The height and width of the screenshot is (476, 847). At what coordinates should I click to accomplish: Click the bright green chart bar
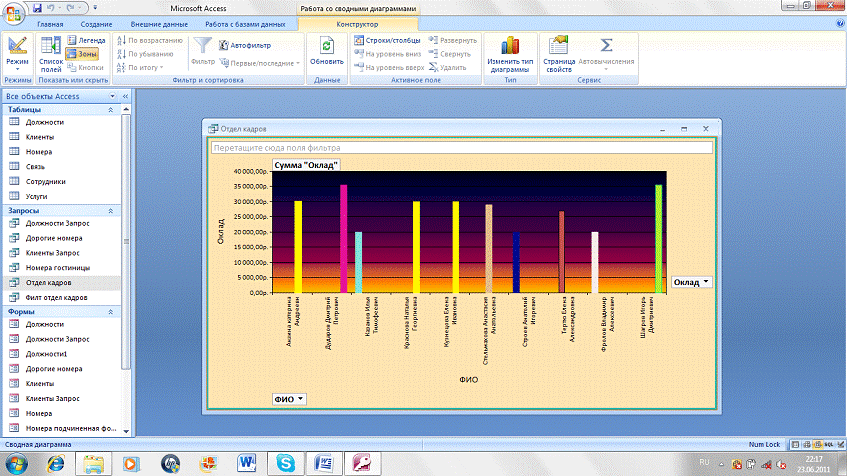(659, 238)
